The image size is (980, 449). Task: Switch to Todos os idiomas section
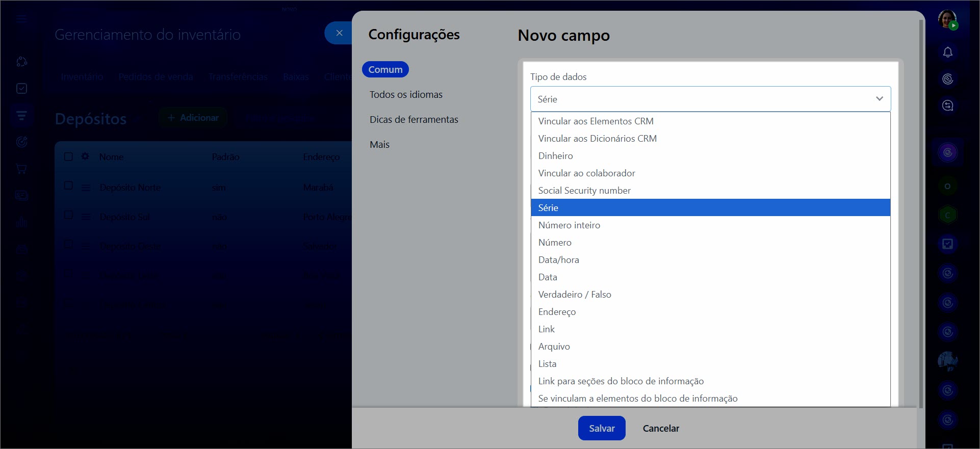pos(406,95)
